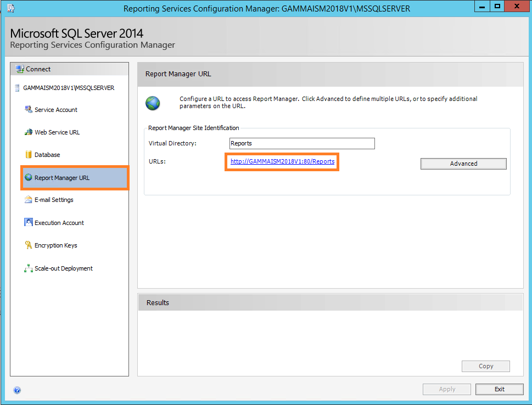The width and height of the screenshot is (532, 405).
Task: Click the help icon at bottom left
Action: point(17,390)
